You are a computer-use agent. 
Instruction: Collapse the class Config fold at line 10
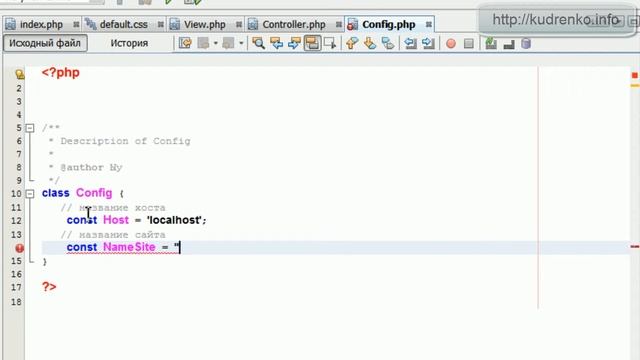tap(30, 193)
